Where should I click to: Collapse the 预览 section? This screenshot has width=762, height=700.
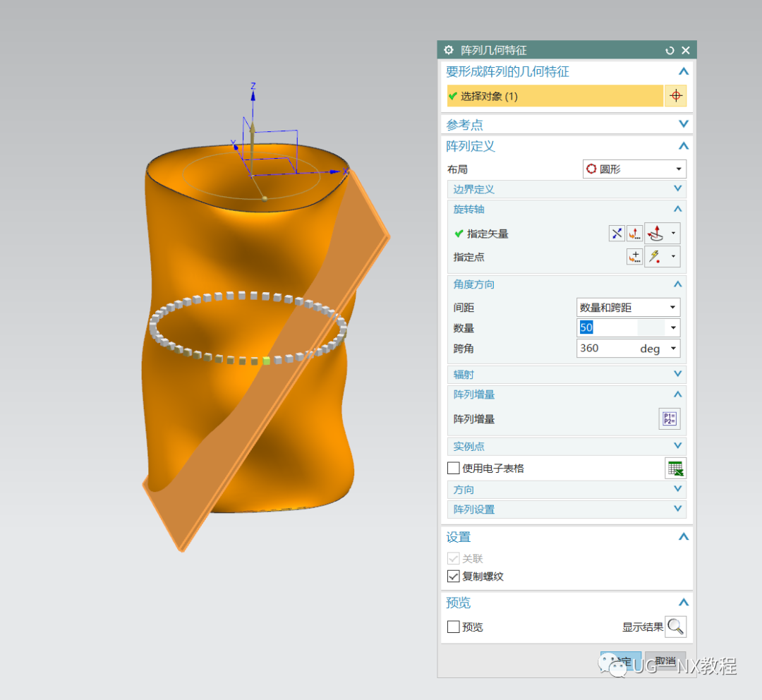click(x=683, y=603)
